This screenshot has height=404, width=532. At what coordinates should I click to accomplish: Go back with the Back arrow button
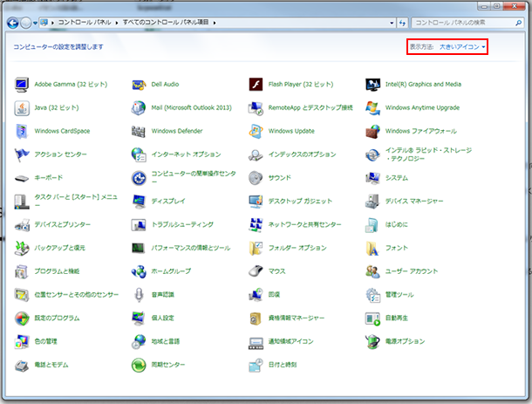pos(13,23)
